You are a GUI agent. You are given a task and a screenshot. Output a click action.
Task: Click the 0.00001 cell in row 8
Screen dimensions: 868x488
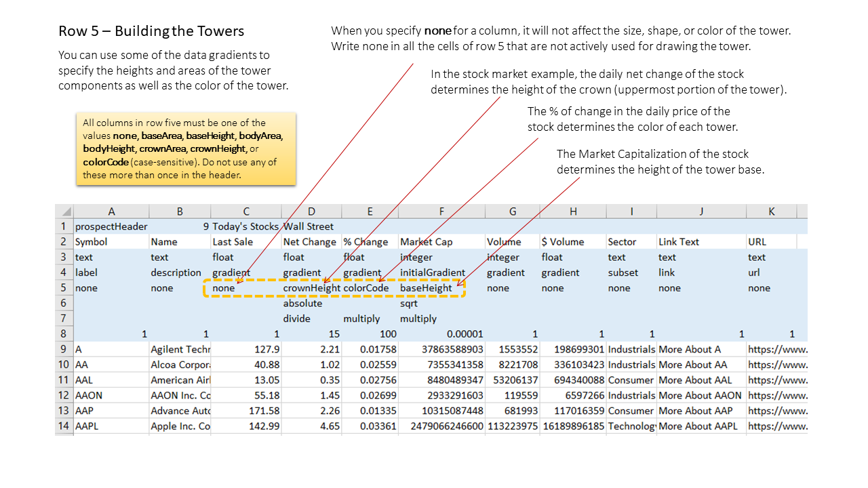[x=441, y=334]
